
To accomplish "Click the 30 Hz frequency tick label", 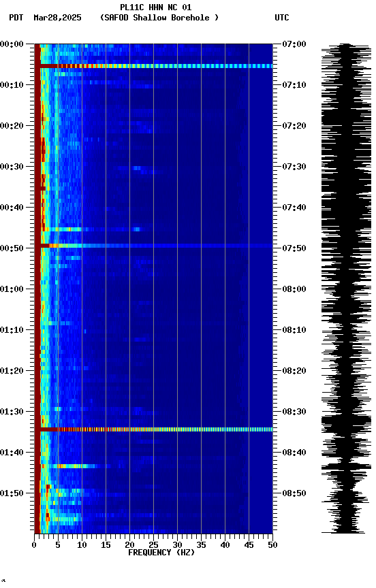I will click(x=177, y=545).
